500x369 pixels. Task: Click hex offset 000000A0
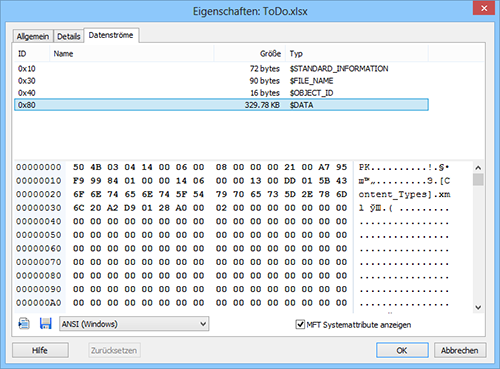pos(39,303)
